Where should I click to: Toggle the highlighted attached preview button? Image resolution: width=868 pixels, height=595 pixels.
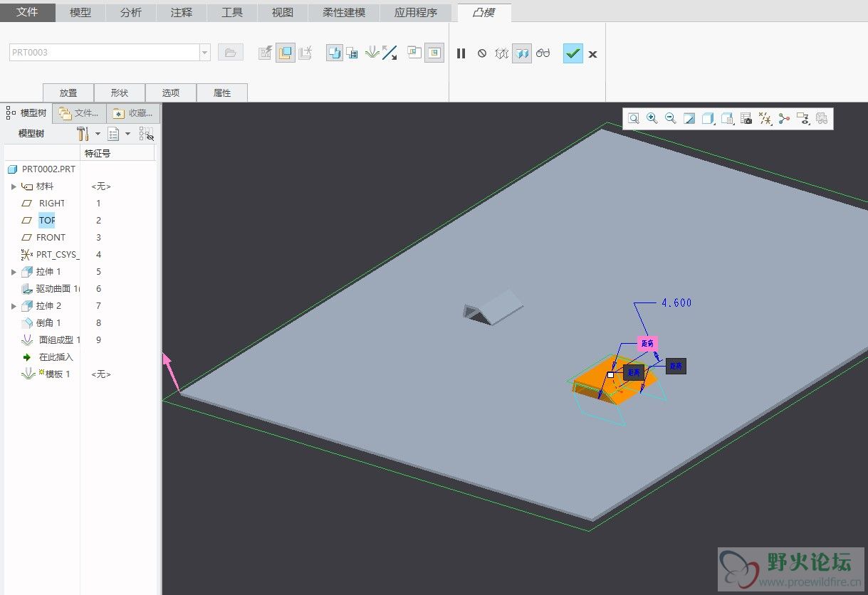click(522, 53)
